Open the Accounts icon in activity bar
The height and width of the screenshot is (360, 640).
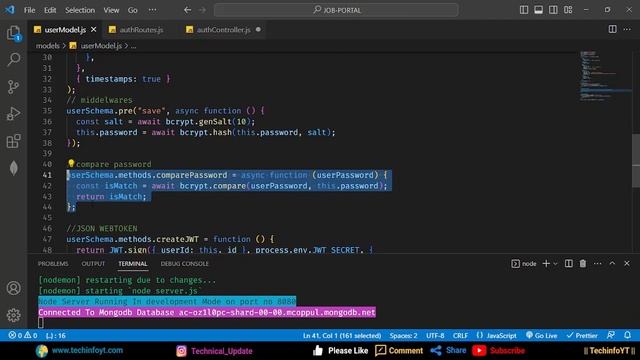coord(13,288)
